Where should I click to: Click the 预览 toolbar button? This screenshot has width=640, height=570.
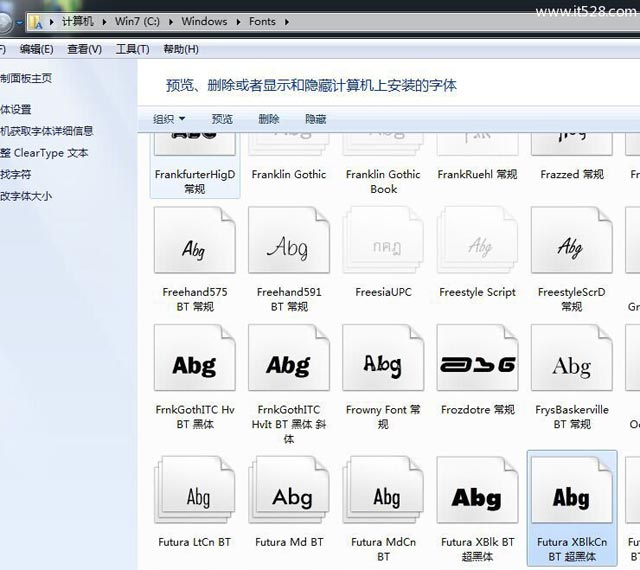click(x=222, y=119)
